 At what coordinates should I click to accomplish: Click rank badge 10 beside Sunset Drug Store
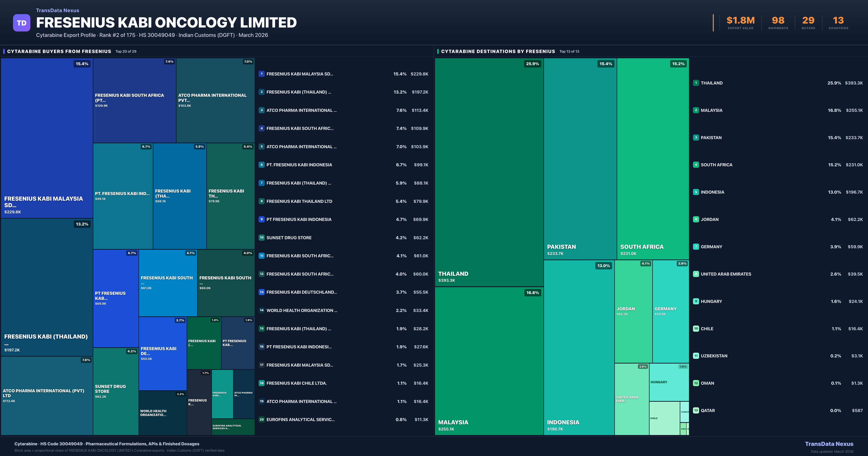coord(261,237)
